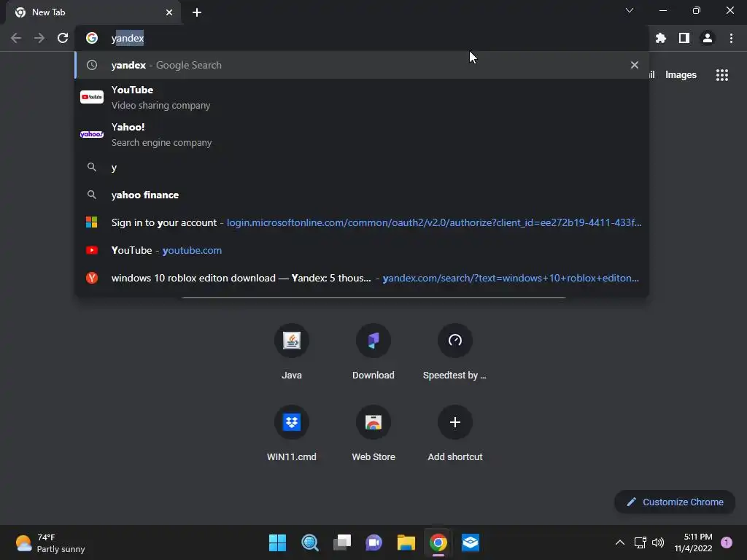Open the blue box app in taskbar
The height and width of the screenshot is (560, 747).
(471, 542)
